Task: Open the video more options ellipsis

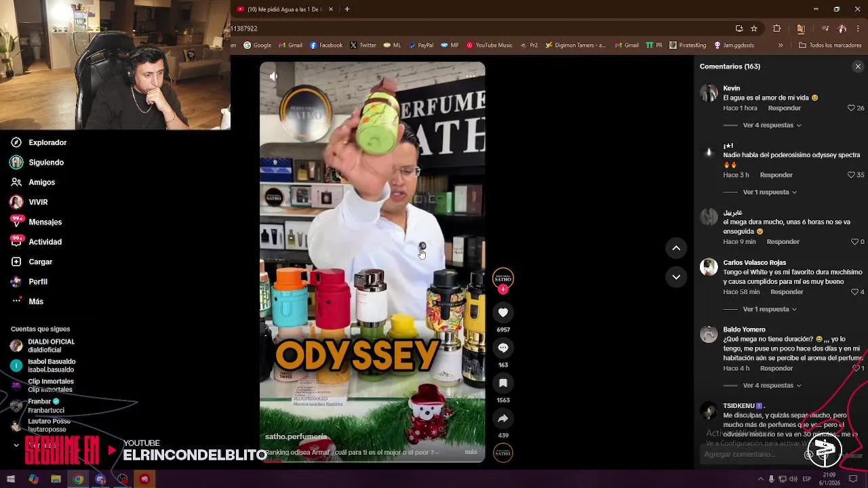Action: coord(470,77)
